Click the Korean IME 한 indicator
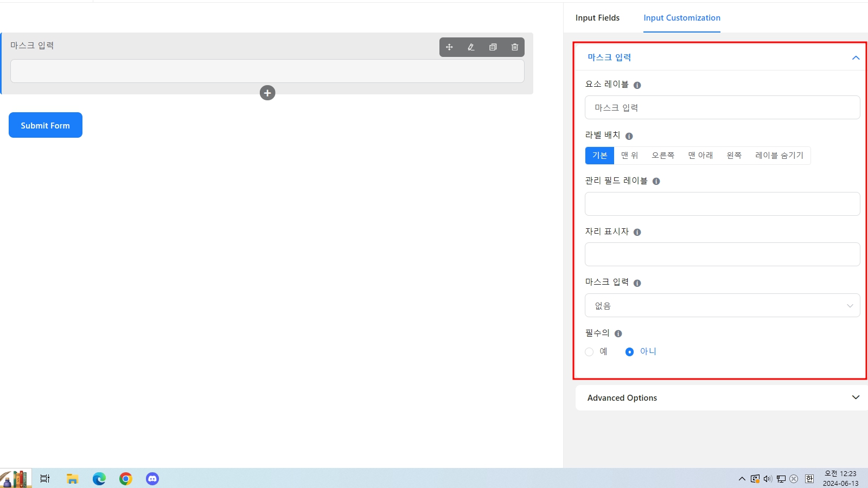The image size is (868, 488). click(x=809, y=478)
